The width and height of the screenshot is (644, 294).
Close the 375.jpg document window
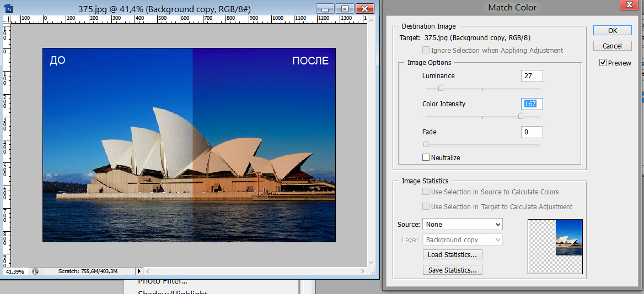point(364,9)
